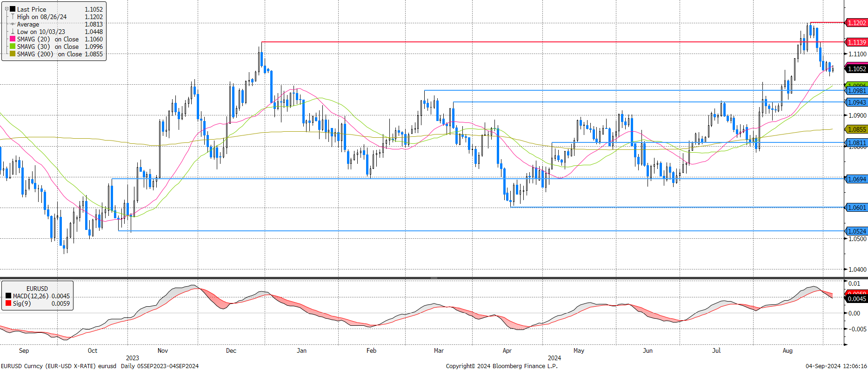Click the High marker icon in the legend
Viewport: 868px width, 370px height.
(x=13, y=17)
